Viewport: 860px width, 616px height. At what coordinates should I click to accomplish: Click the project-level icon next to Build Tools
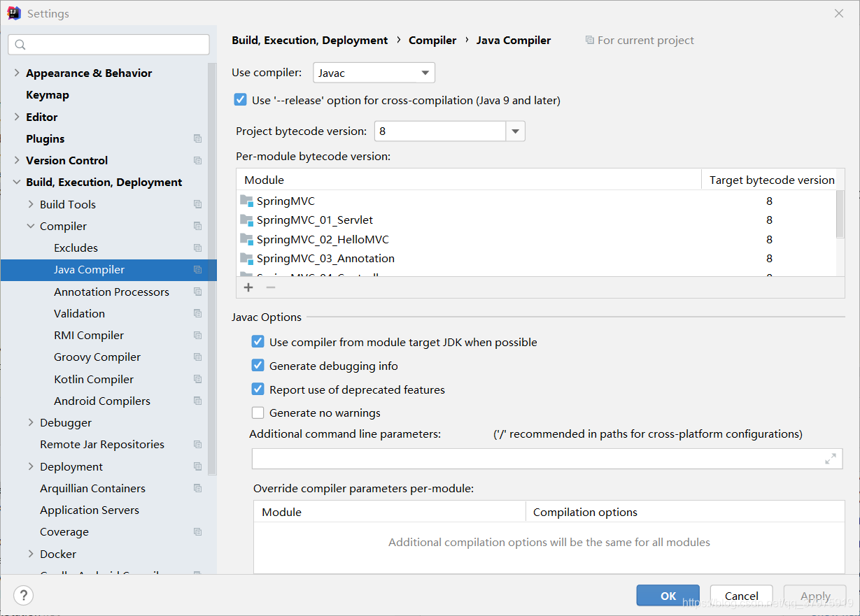[197, 204]
